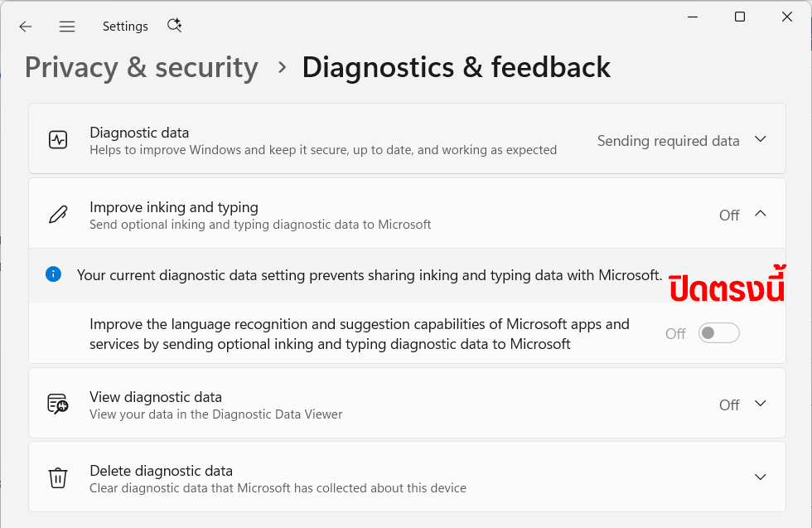Click the pen icon for inking
812x528 pixels.
(58, 215)
